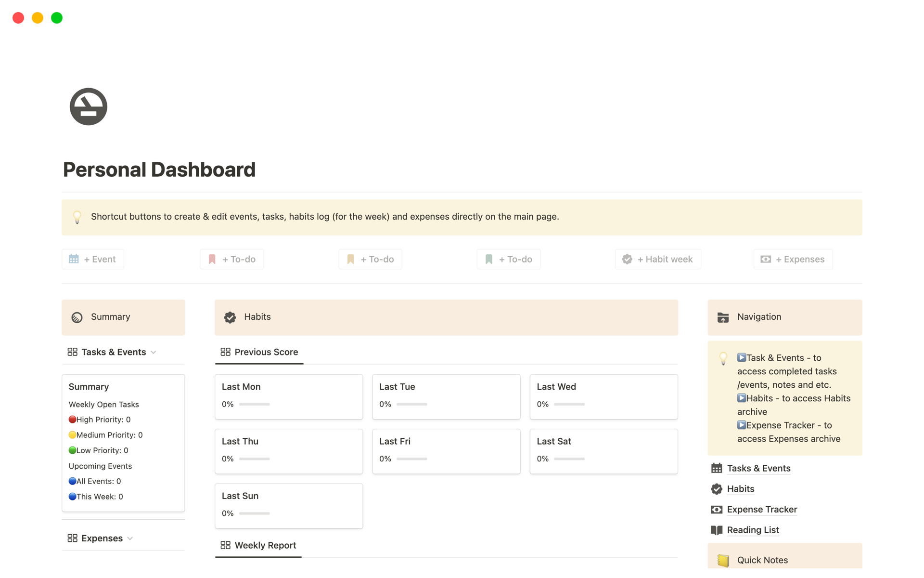Click the + Habit week button
Image resolution: width=924 pixels, height=578 pixels.
658,259
